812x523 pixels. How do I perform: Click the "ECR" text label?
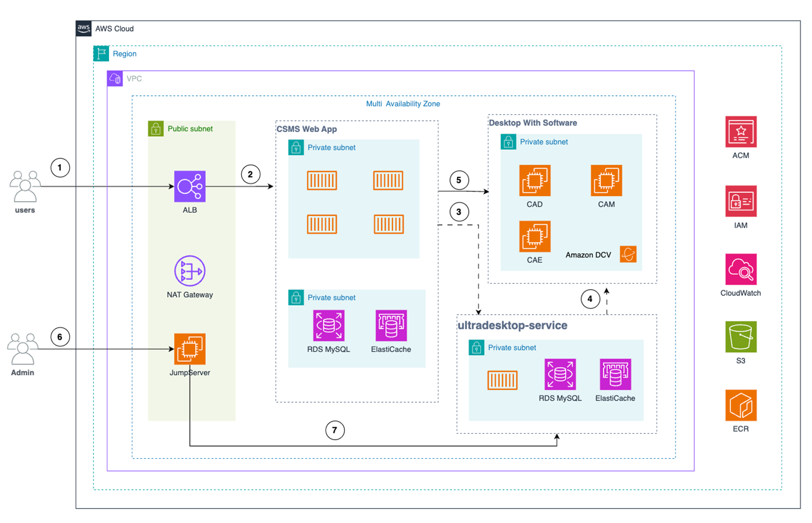(x=741, y=429)
